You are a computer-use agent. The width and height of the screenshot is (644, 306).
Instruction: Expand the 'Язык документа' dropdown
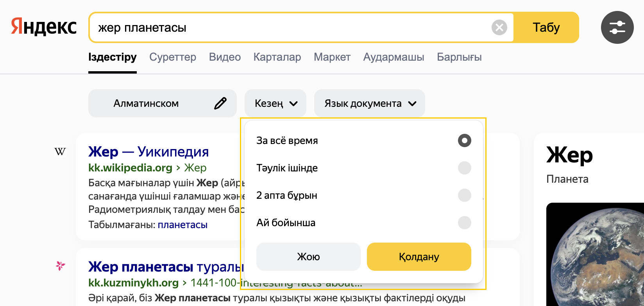click(369, 103)
